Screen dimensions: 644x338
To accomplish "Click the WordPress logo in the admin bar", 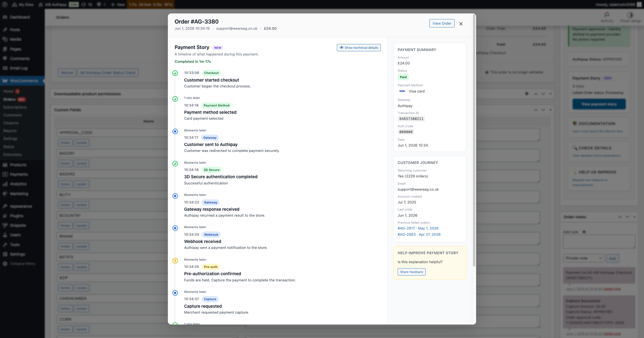I will point(5,4).
